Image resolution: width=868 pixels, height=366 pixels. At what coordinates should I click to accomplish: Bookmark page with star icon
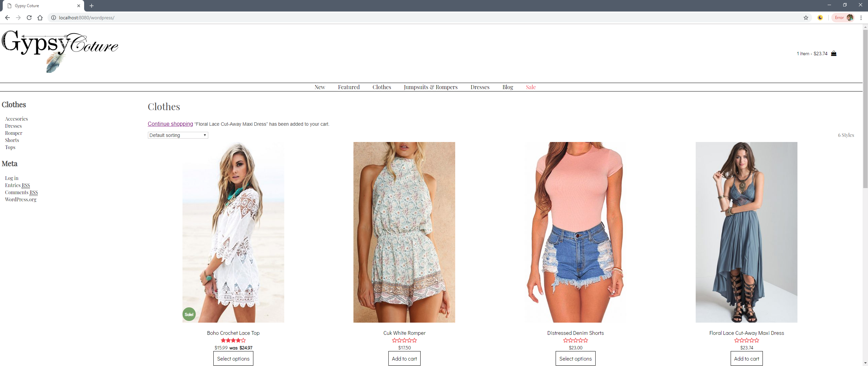(806, 18)
